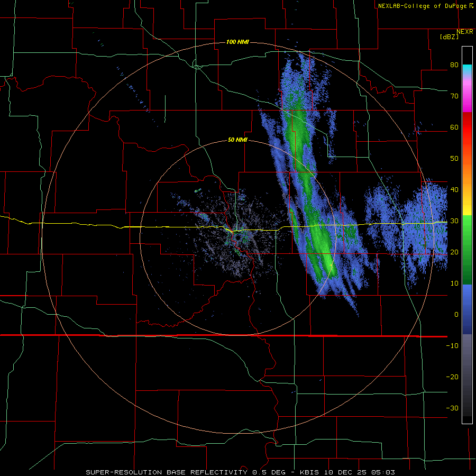Click the -10 value on the dBZ scale
Viewport: 476px width, 476px height.
(x=452, y=346)
